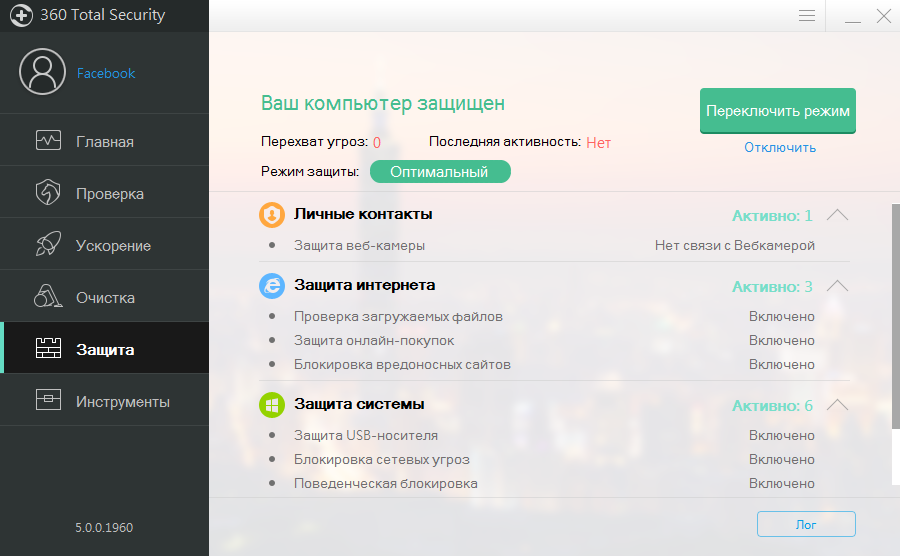900x556 pixels.
Task: Collapse the Защита системы section
Action: click(837, 405)
